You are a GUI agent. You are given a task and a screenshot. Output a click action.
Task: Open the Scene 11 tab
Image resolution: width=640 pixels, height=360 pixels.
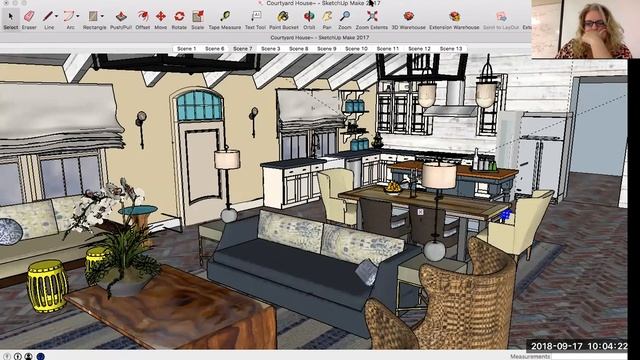[387, 49]
